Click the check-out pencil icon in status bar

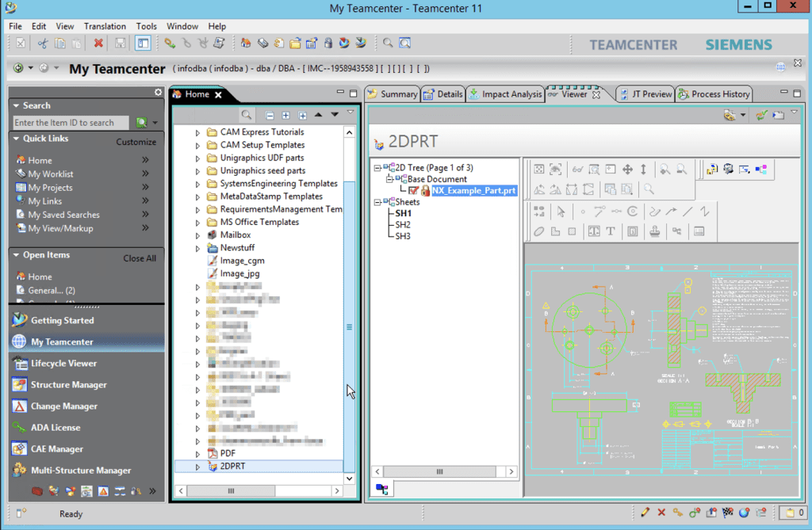(644, 513)
